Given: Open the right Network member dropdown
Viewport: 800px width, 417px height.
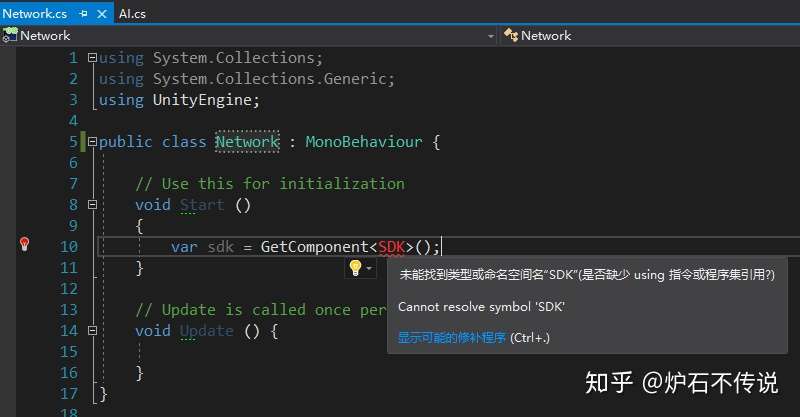Looking at the screenshot, I should (x=650, y=35).
